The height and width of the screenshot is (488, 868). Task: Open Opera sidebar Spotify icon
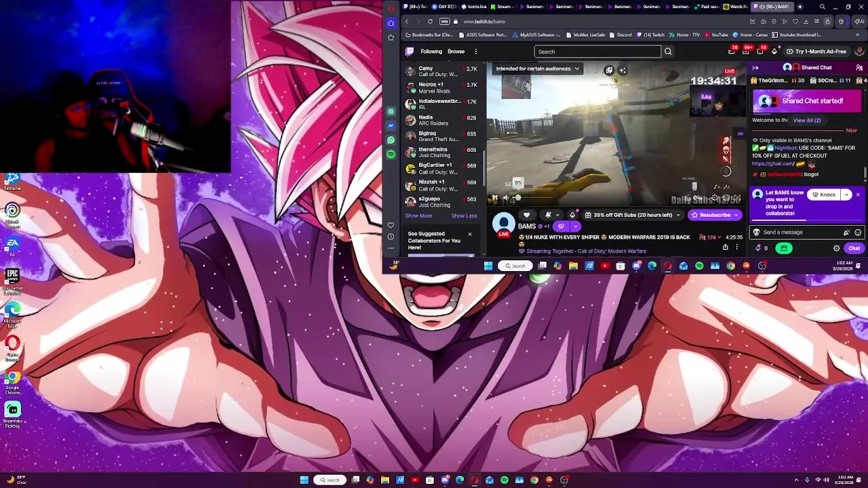[391, 155]
